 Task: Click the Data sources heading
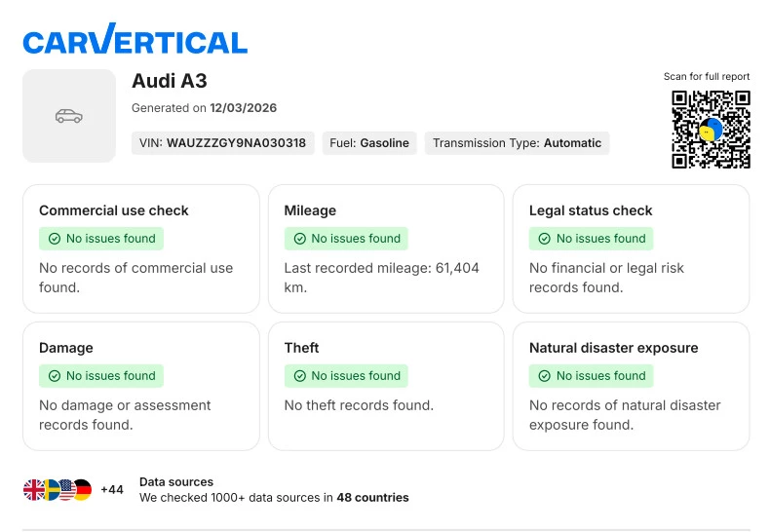pos(176,481)
